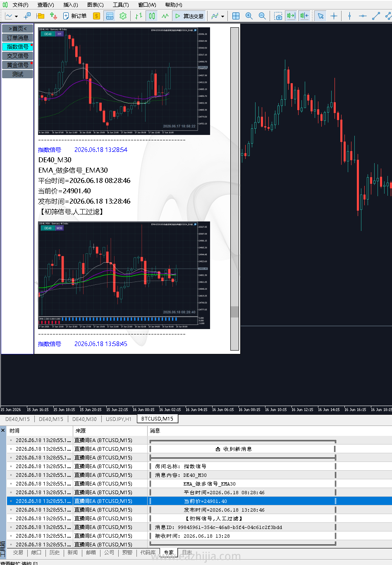Toggle 算法交易 algo trading button
The height and width of the screenshot is (565, 392).
point(189,16)
